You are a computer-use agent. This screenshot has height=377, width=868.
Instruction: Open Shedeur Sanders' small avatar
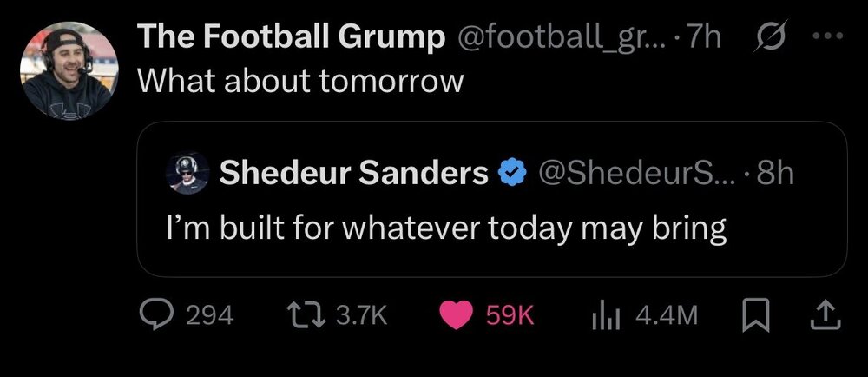[187, 174]
